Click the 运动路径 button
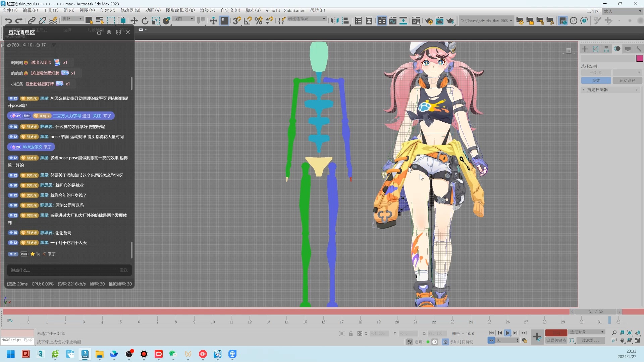 click(x=627, y=80)
